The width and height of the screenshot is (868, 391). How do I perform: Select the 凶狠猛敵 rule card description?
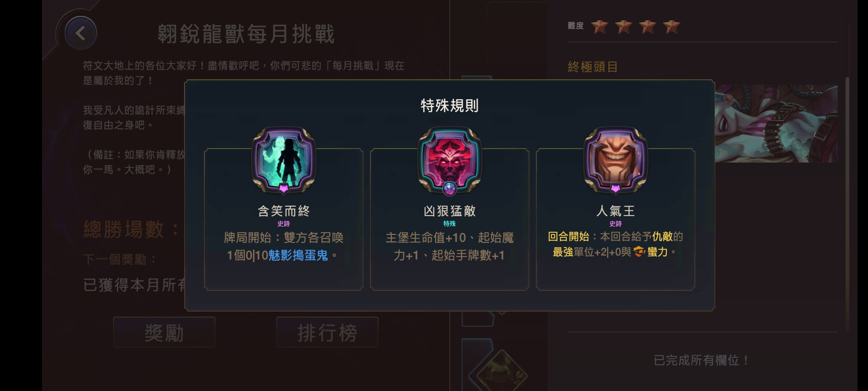pos(450,247)
